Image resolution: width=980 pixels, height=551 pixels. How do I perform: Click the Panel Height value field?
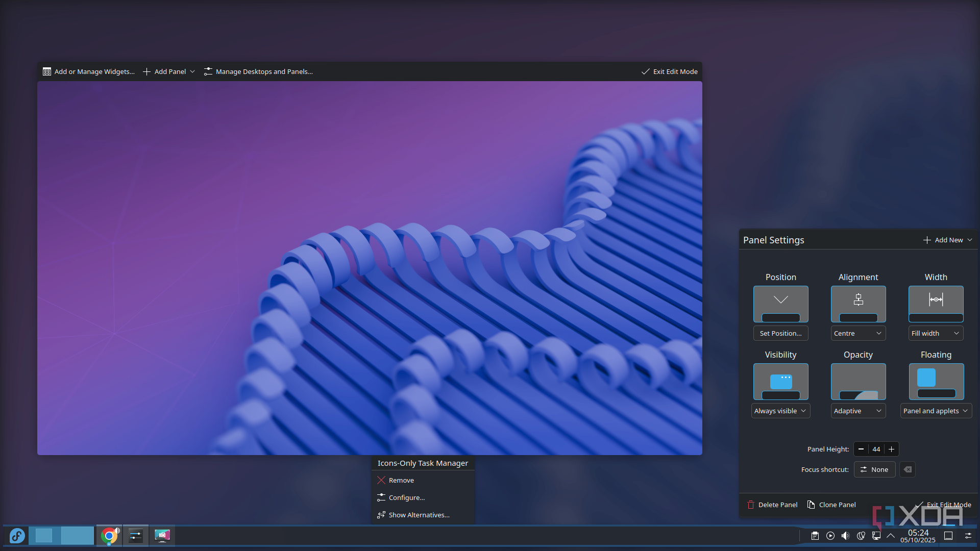876,449
